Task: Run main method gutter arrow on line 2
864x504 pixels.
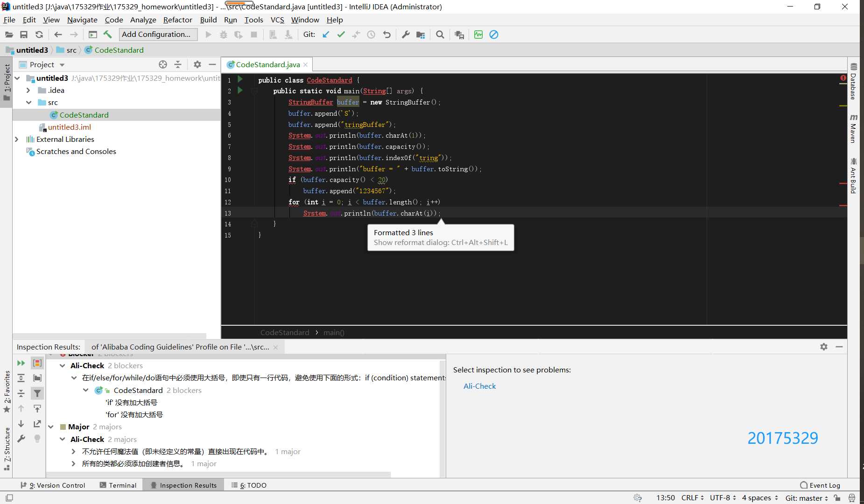Action: (x=240, y=91)
